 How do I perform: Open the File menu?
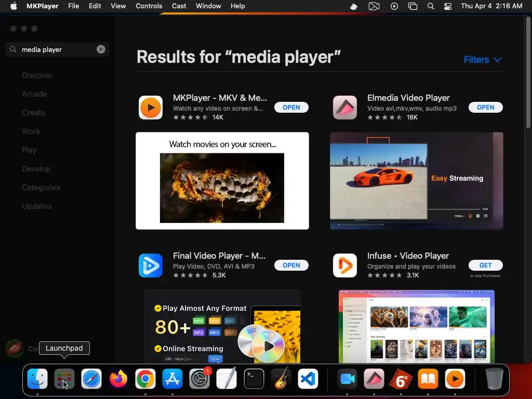coord(73,6)
